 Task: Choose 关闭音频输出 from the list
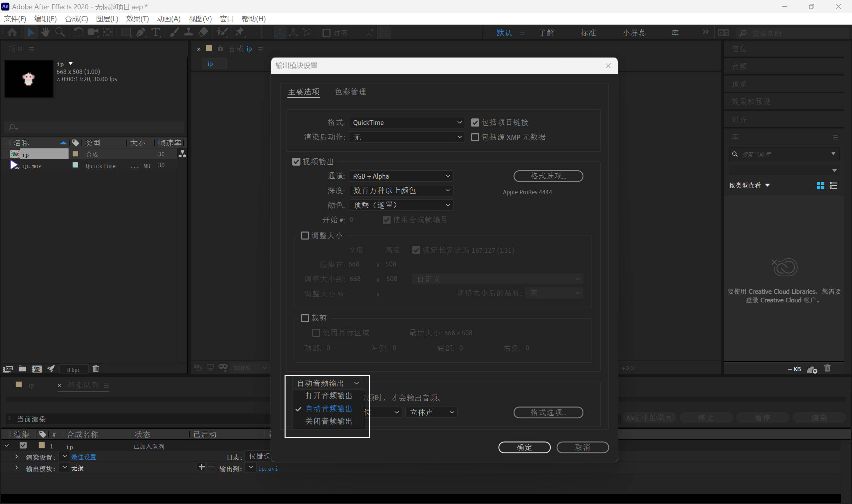pyautogui.click(x=328, y=421)
